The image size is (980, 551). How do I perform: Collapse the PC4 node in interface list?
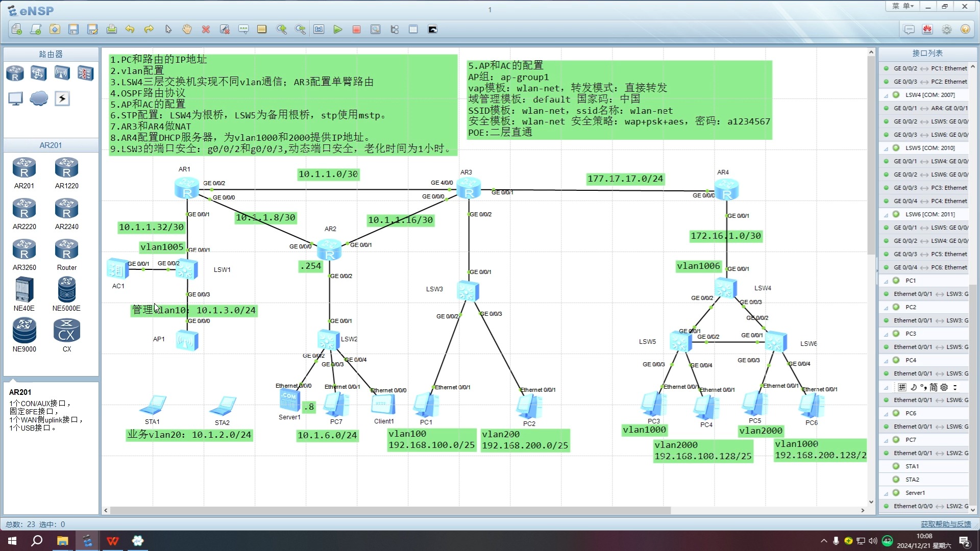coord(886,360)
